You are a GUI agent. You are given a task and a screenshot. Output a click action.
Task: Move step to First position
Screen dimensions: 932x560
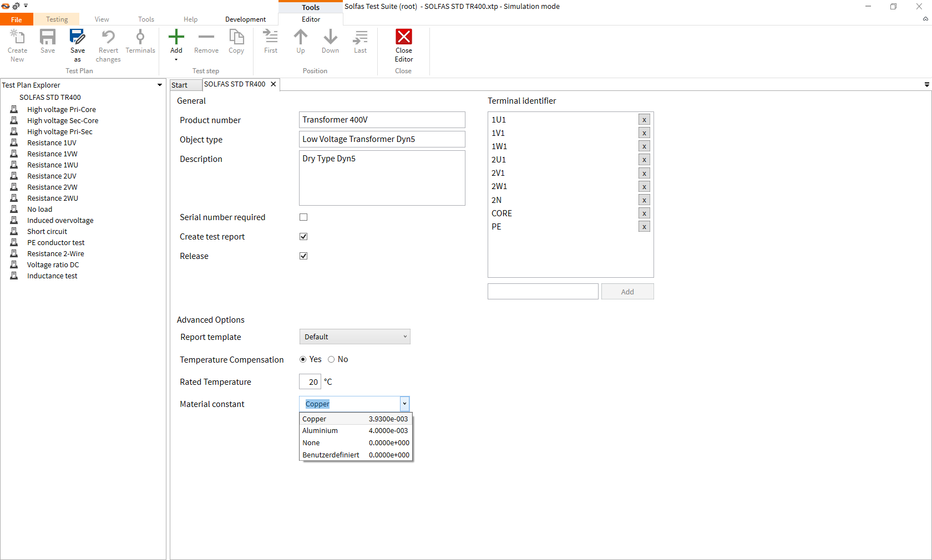coord(271,37)
